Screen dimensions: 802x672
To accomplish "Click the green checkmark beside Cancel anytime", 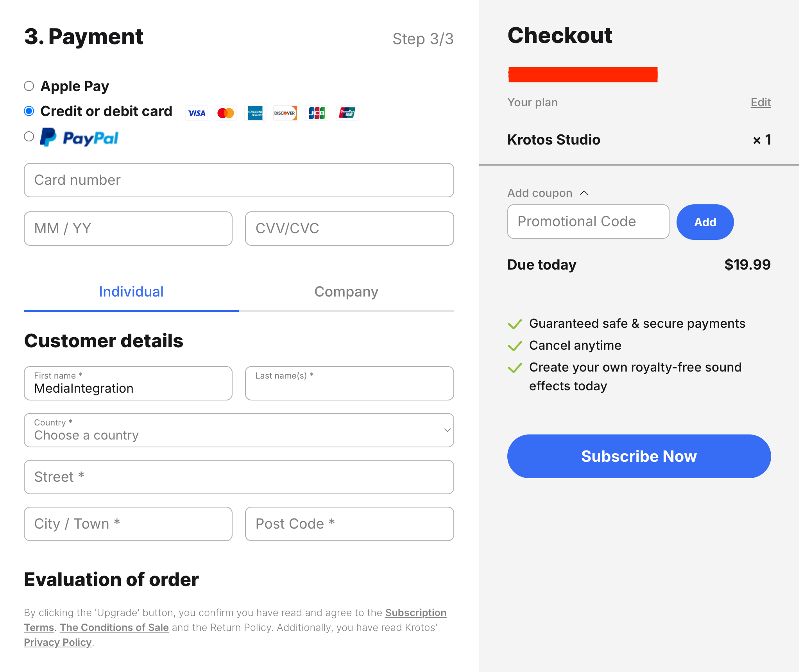I will click(x=515, y=346).
